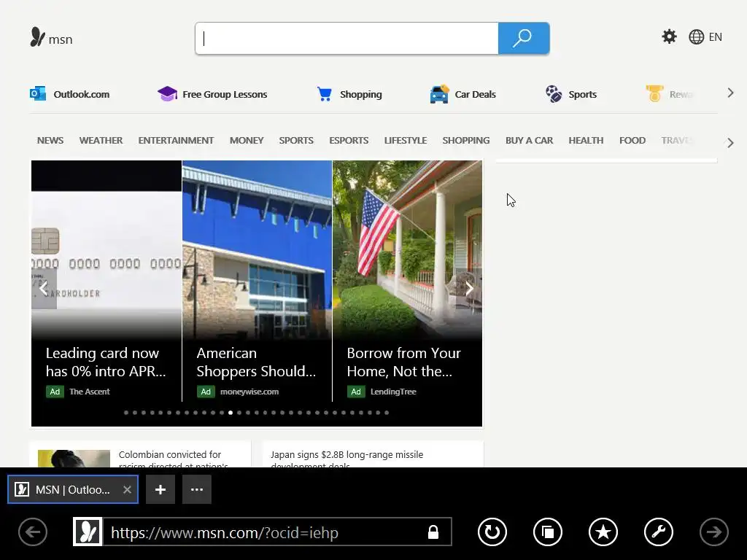Open 'Borrow from Your Home' ad
This screenshot has width=747, height=560.
click(x=404, y=362)
